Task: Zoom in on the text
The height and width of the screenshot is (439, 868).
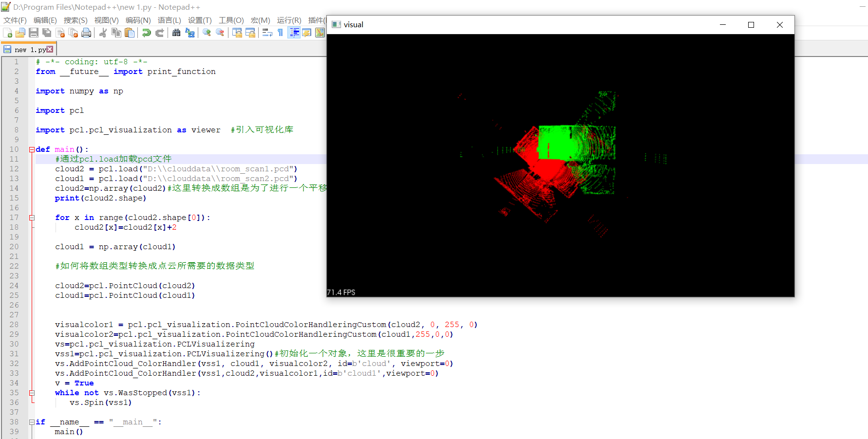Action: [x=206, y=33]
